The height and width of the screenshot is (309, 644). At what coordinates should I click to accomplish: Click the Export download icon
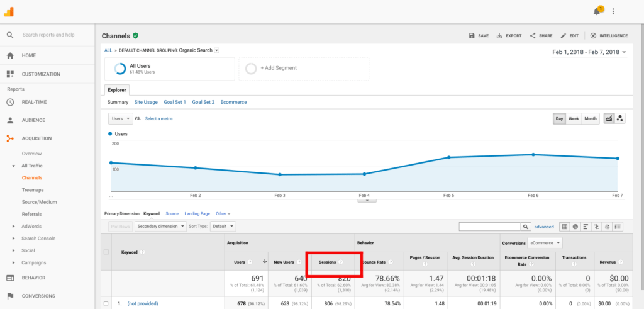(499, 36)
